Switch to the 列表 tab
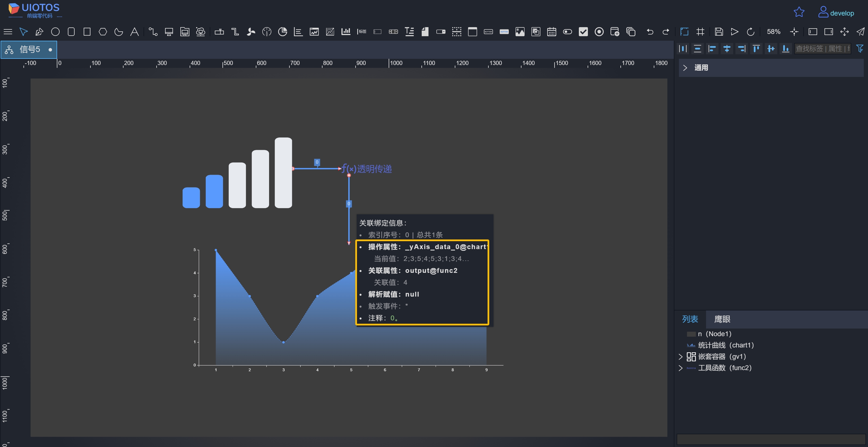 click(x=690, y=319)
